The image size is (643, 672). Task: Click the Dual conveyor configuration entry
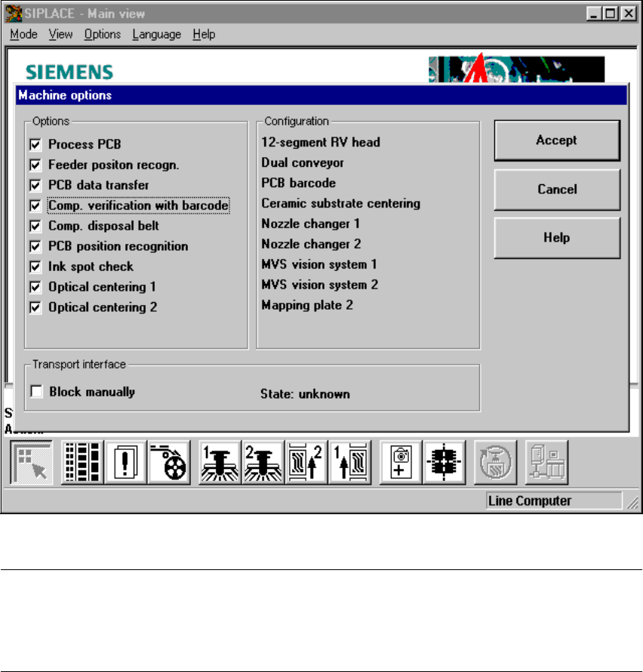click(303, 163)
